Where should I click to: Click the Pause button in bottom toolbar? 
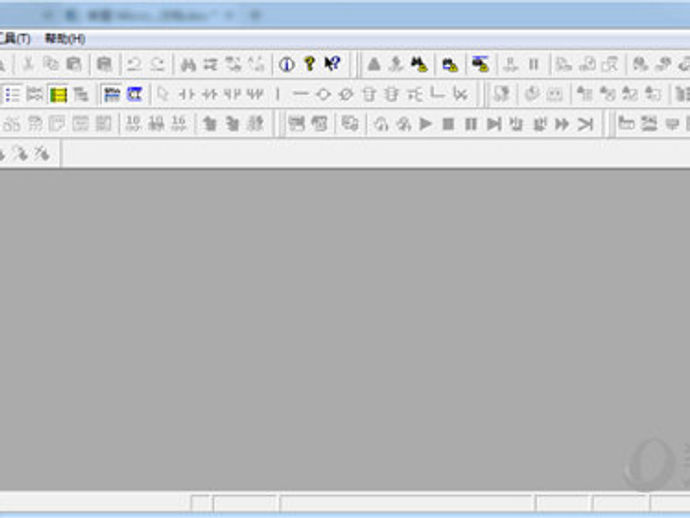tap(471, 124)
